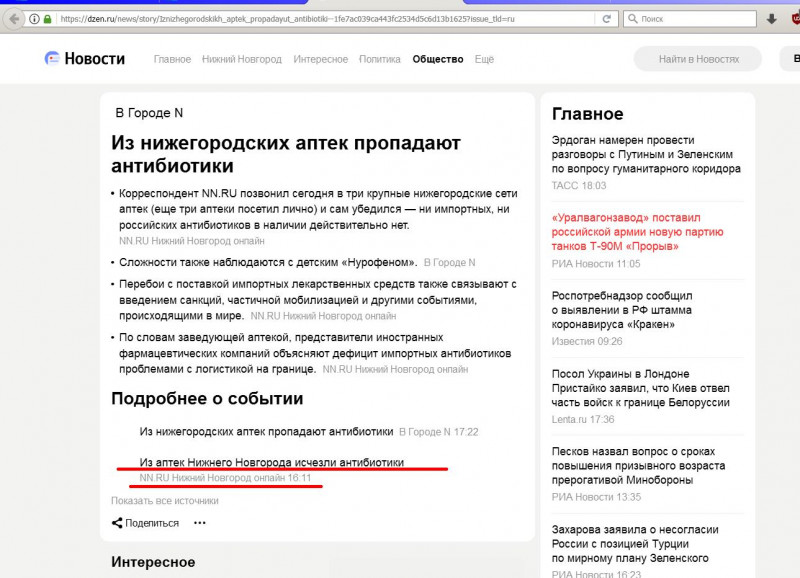The height and width of the screenshot is (578, 800).
Task: Expand Показать все источники
Action: 164,501
